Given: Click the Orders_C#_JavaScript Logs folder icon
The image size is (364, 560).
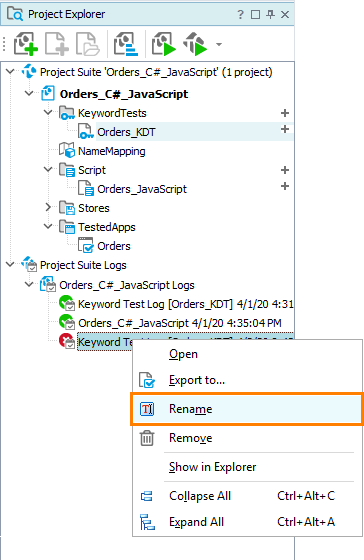Looking at the screenshot, I should click(x=48, y=284).
